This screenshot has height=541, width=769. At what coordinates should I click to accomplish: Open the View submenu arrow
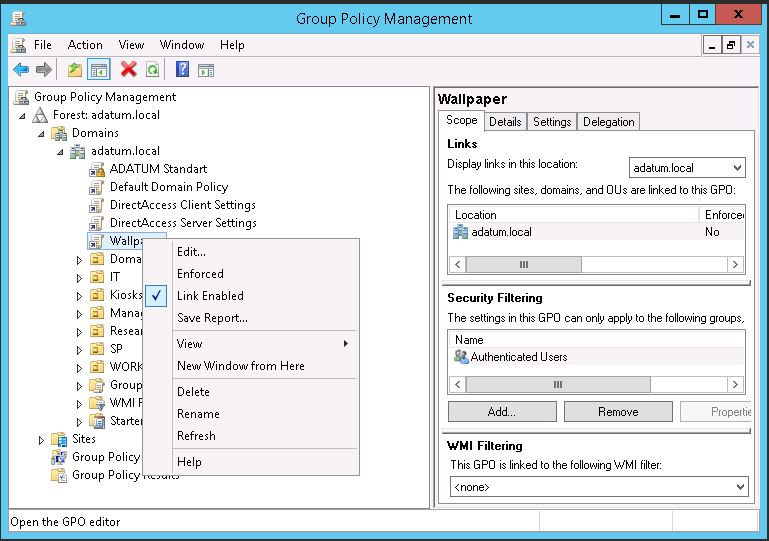coord(346,343)
